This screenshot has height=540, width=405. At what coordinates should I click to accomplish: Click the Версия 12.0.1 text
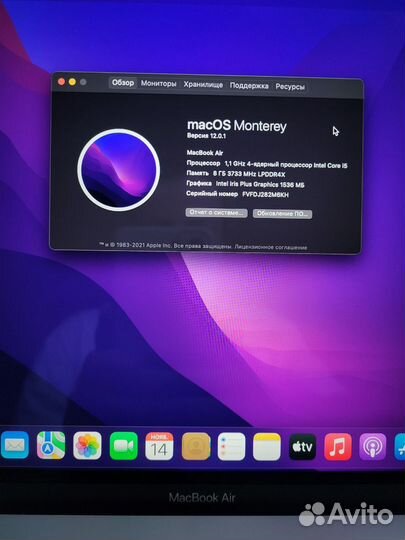pos(206,136)
